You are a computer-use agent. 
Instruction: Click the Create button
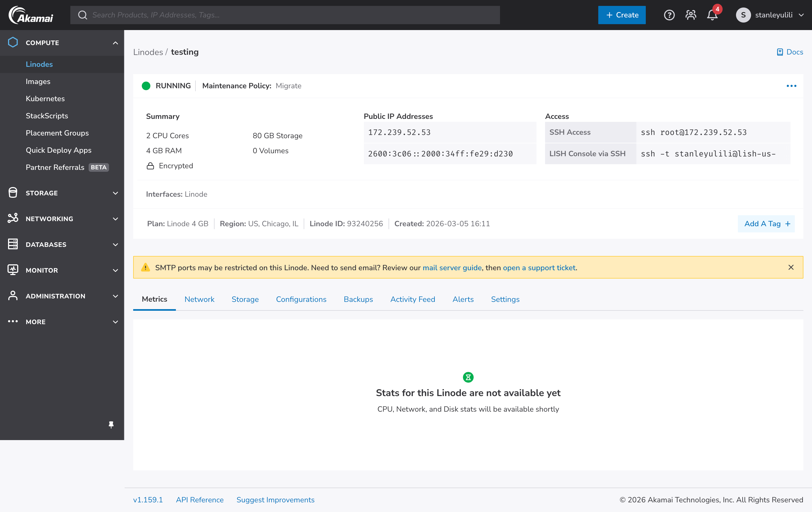[x=622, y=15]
